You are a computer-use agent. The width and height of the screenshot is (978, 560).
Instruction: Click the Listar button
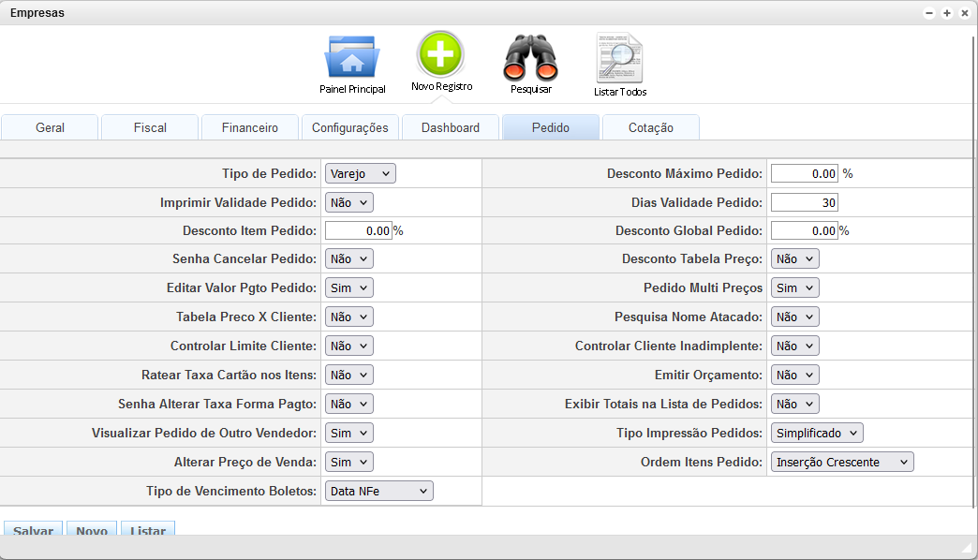pyautogui.click(x=148, y=531)
